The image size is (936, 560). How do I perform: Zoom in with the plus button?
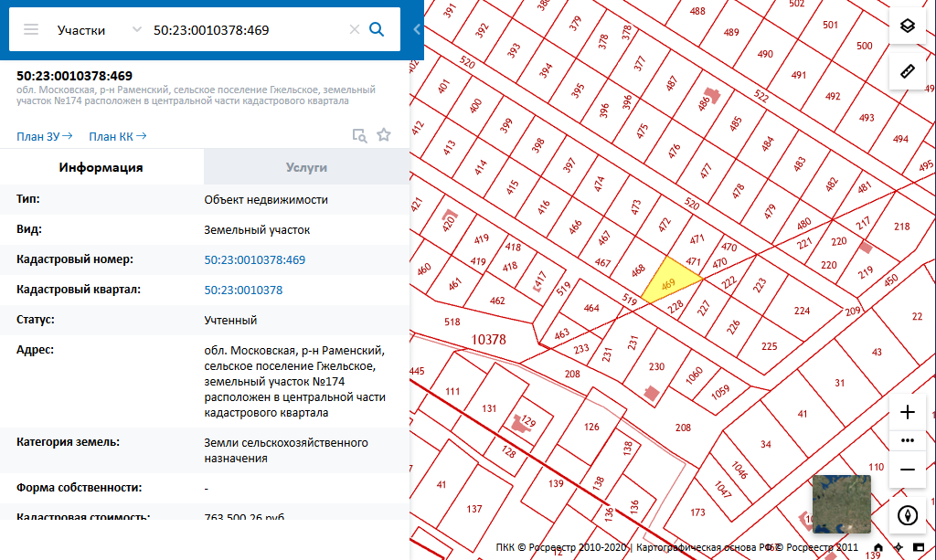click(907, 412)
